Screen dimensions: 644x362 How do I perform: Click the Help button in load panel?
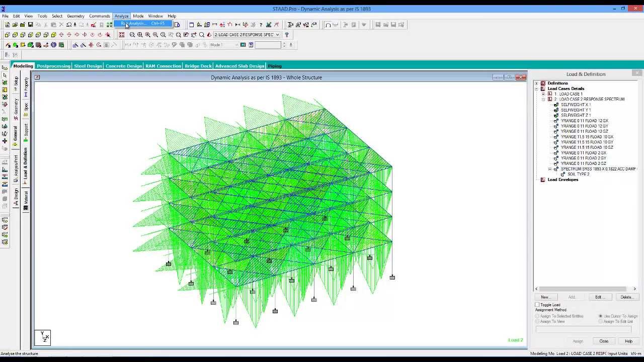click(628, 341)
